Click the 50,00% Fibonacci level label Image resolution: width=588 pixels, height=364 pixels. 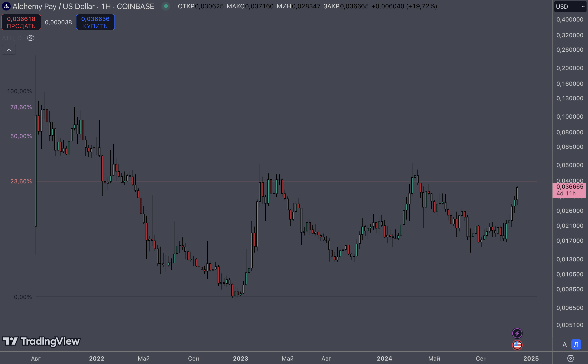[x=21, y=136]
